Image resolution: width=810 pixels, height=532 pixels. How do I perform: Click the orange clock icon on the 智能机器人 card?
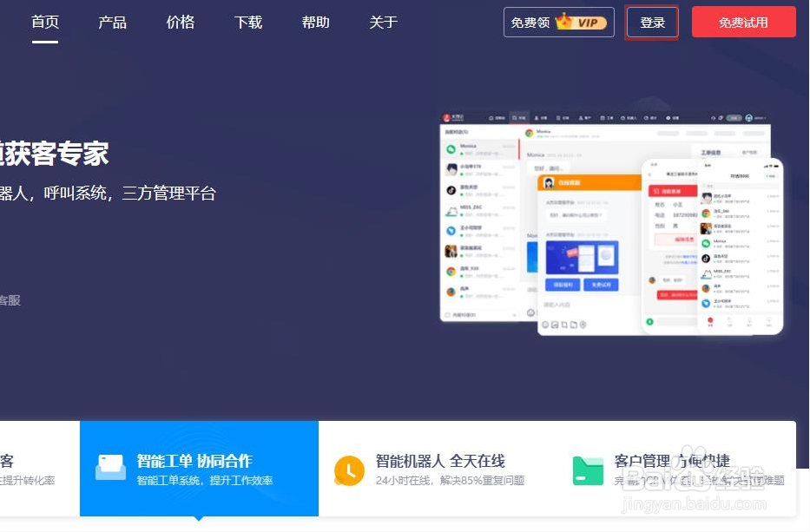(x=348, y=470)
